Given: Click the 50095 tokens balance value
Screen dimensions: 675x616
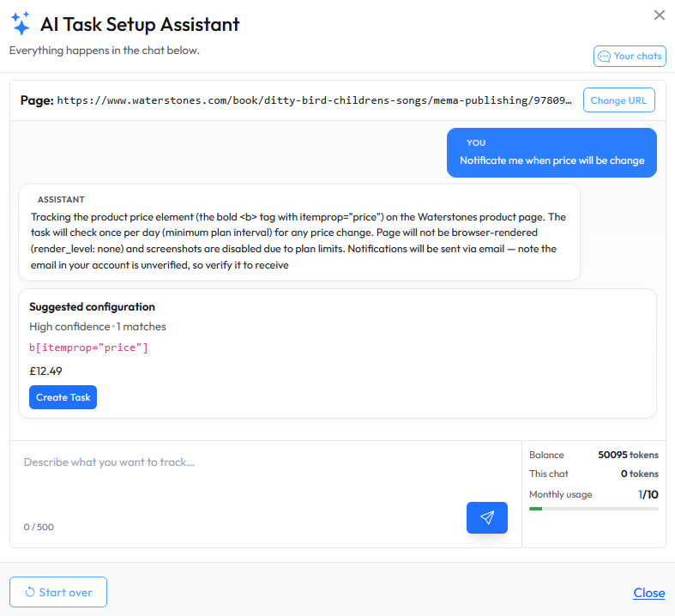Looking at the screenshot, I should [628, 455].
